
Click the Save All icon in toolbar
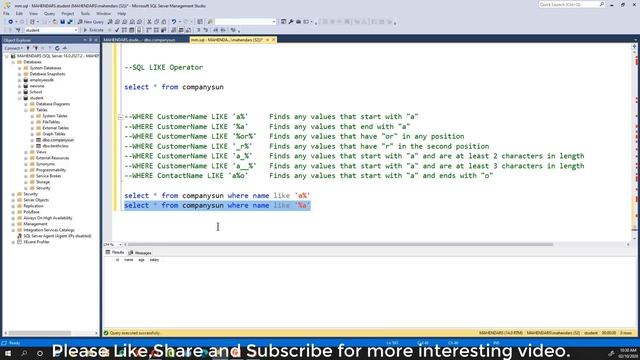click(x=70, y=22)
